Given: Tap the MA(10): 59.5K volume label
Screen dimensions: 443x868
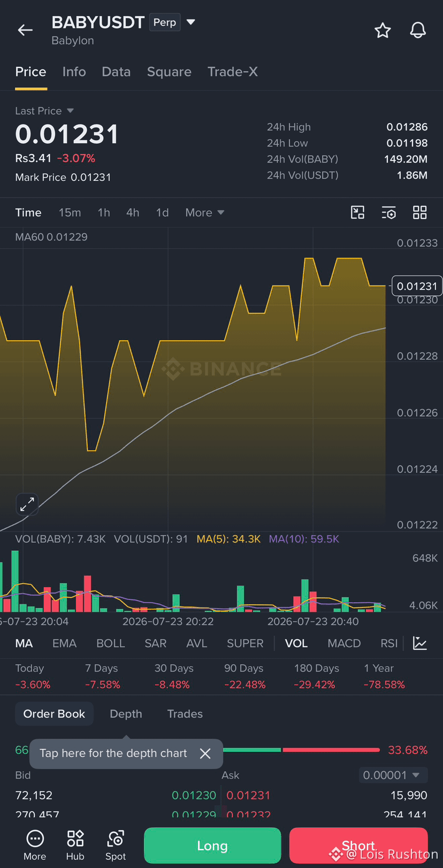Looking at the screenshot, I should point(304,539).
